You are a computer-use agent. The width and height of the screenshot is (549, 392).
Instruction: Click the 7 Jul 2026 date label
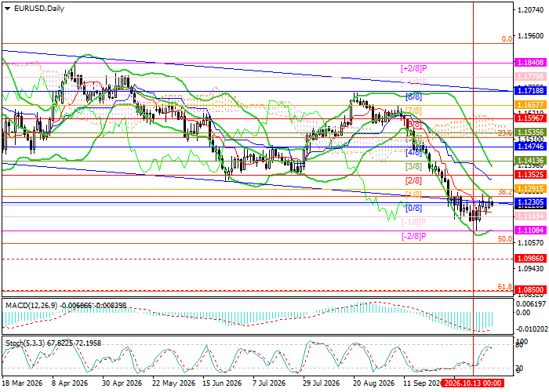[271, 383]
